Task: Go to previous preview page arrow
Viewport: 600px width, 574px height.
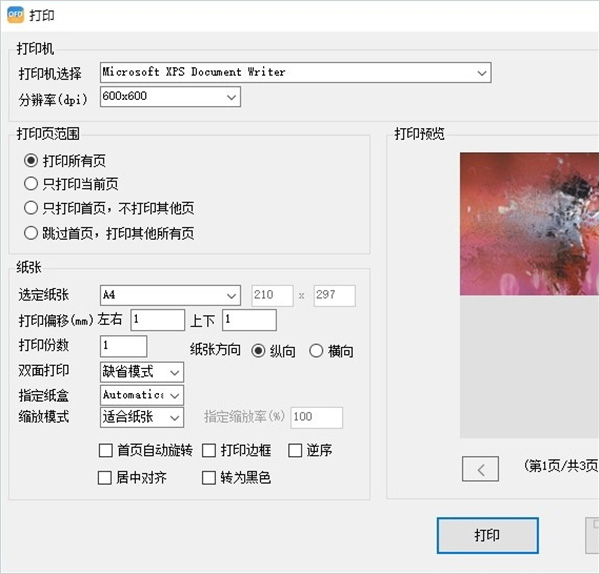Action: click(x=480, y=469)
